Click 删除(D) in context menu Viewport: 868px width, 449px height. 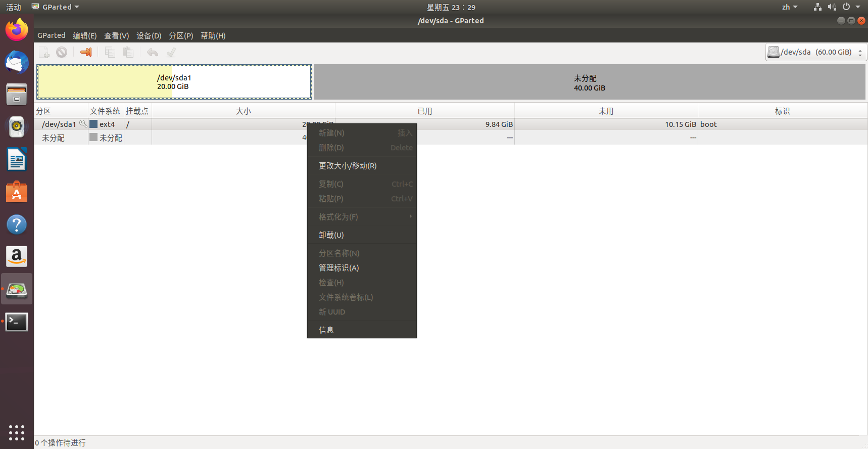click(362, 147)
